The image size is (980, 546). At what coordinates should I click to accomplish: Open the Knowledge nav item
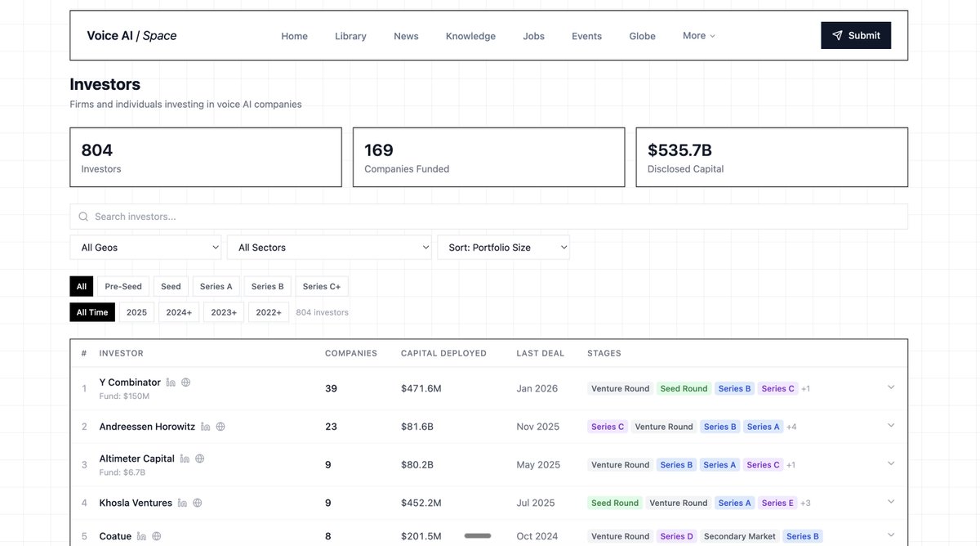point(470,36)
